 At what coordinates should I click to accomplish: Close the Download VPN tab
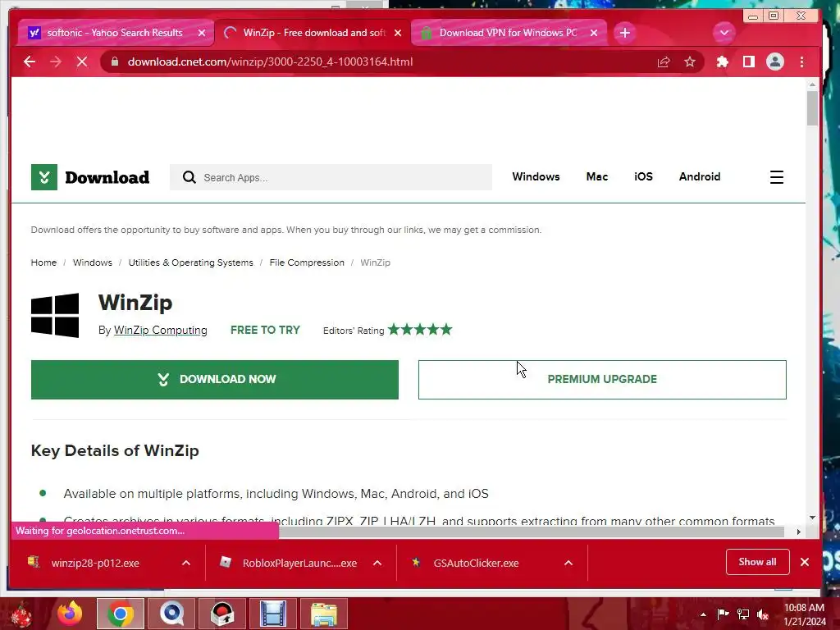coord(594,33)
